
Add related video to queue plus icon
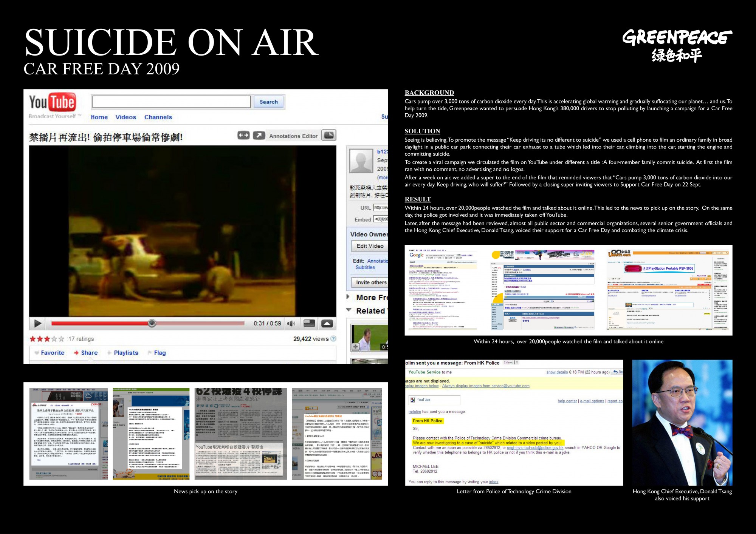[x=355, y=346]
